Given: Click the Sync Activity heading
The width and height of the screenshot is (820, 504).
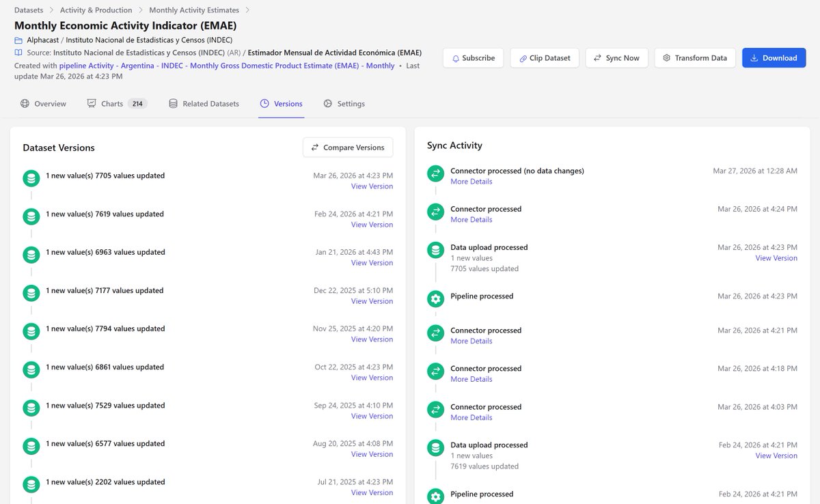Looking at the screenshot, I should point(454,145).
